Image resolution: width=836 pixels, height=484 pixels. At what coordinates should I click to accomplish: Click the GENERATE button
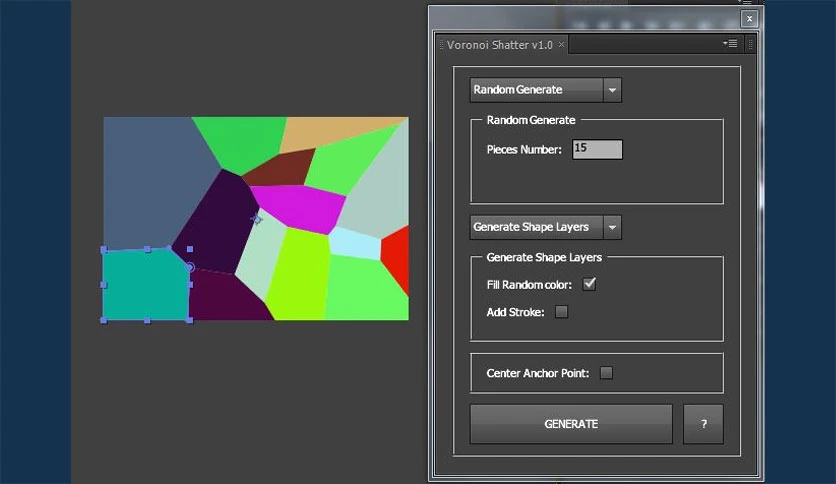(571, 424)
